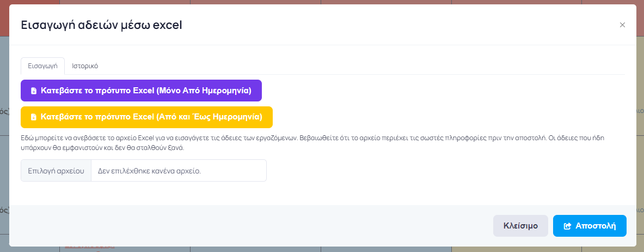
Task: Click the sentence starting 'Εδώ μπορείτε να ανεβάσετε'
Action: (159, 139)
